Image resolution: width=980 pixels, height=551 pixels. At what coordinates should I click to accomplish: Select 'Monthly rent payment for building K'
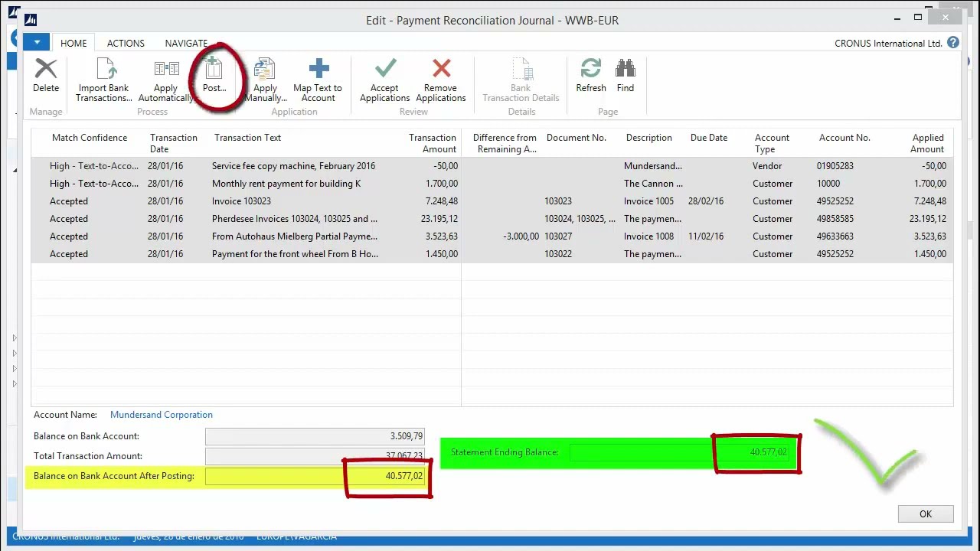tap(286, 184)
